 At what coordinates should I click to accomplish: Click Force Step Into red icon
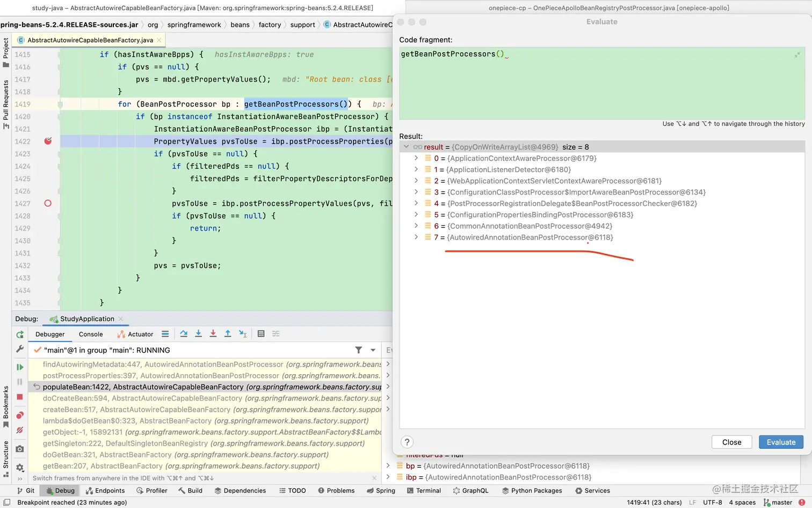click(x=213, y=334)
